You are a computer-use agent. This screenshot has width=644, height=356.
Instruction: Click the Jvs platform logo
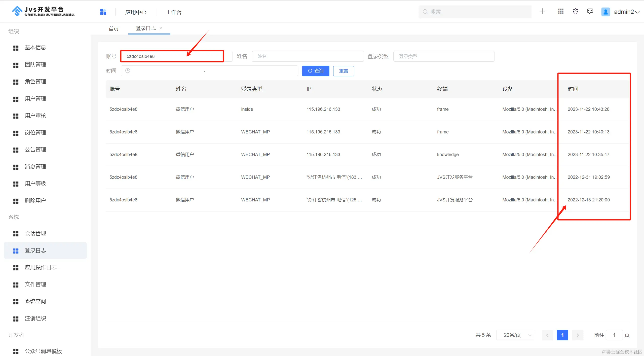click(17, 11)
